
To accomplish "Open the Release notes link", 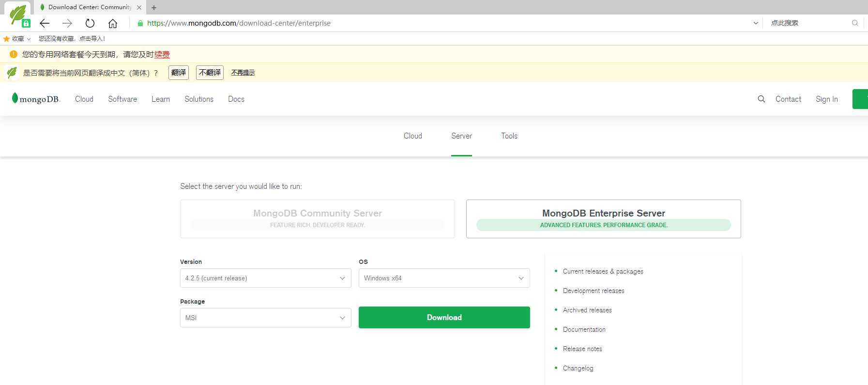I will 582,349.
